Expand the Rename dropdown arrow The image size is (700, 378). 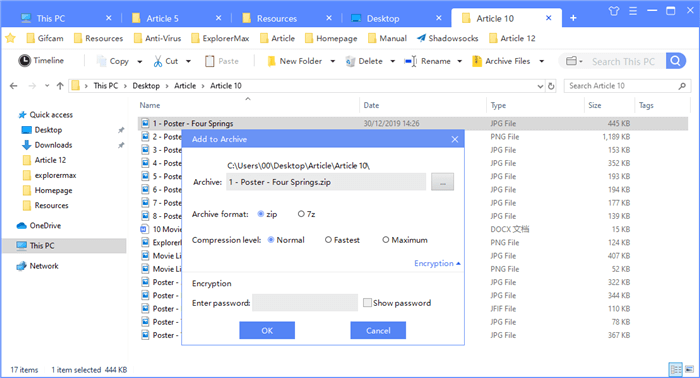459,62
